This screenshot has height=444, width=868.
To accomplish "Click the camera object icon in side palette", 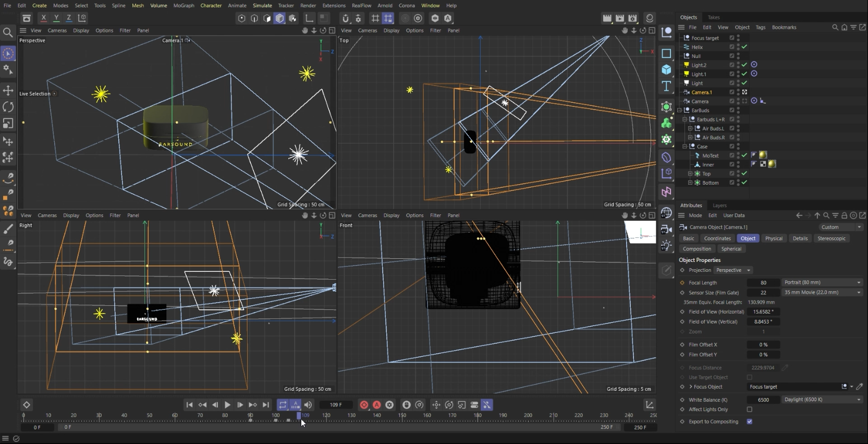I will click(666, 229).
